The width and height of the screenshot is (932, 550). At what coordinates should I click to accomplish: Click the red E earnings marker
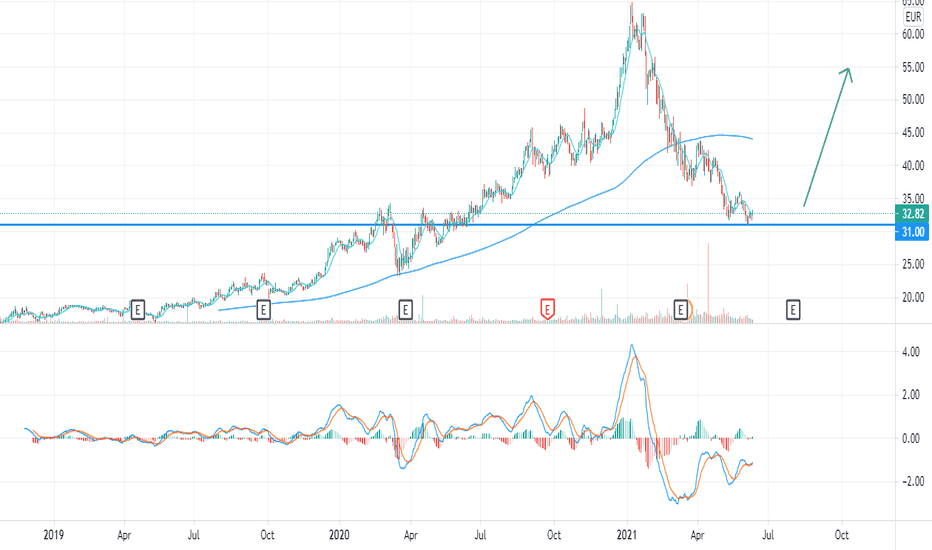[x=547, y=309]
